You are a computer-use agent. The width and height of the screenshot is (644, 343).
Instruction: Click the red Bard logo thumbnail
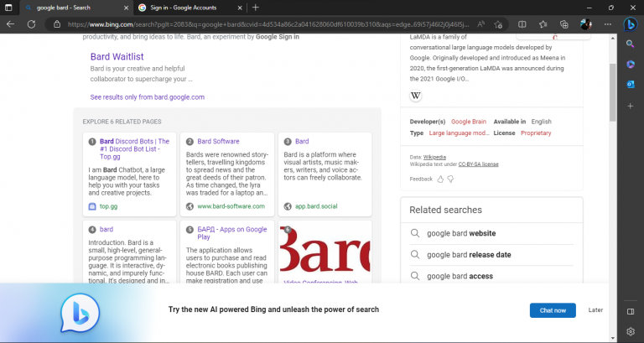(325, 249)
